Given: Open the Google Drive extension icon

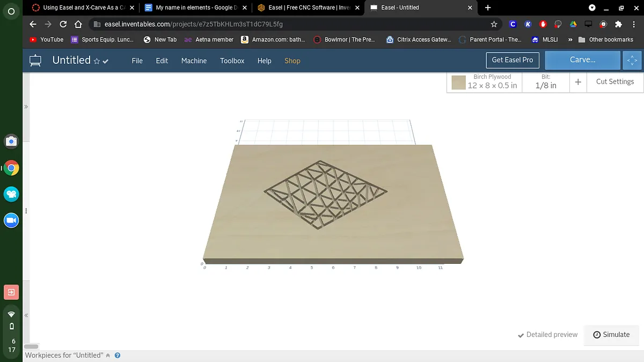Looking at the screenshot, I should tap(573, 24).
